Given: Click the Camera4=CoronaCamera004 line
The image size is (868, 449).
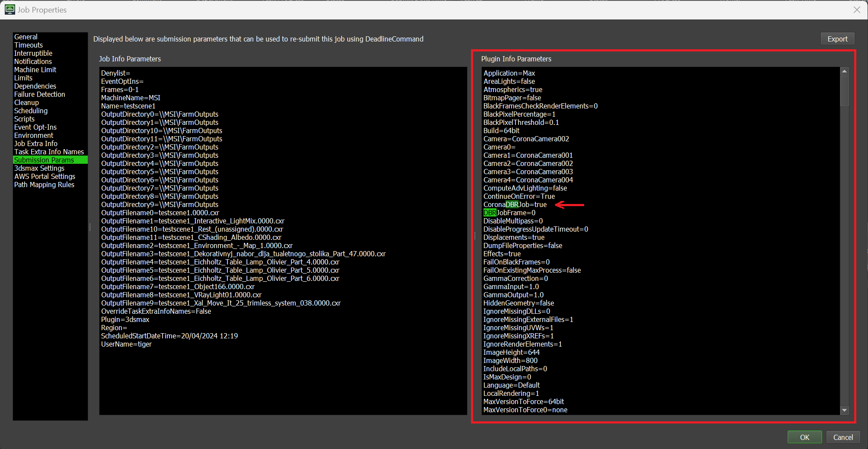Looking at the screenshot, I should pyautogui.click(x=528, y=180).
